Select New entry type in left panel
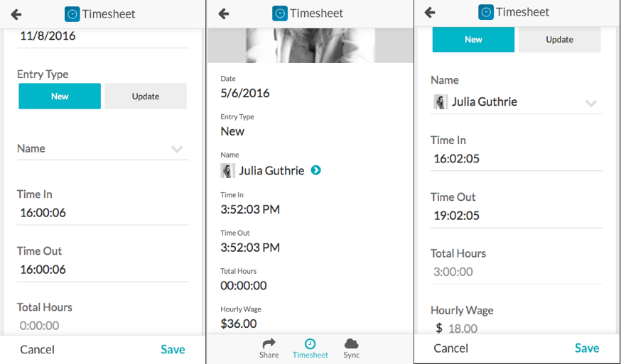 60,96
